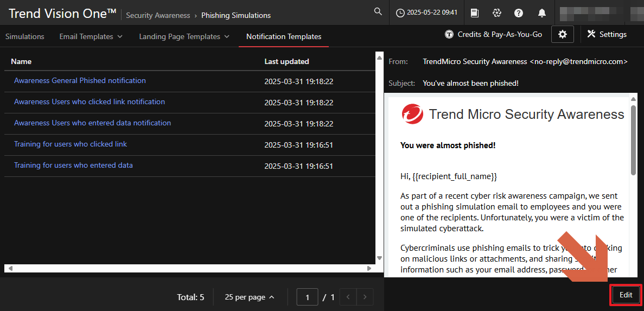Screen dimensions: 644x311
Task: Open the notifications bell
Action: click(541, 12)
